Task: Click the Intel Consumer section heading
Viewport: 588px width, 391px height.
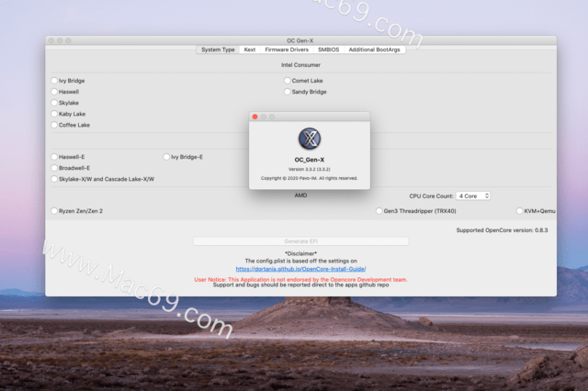Action: coord(300,65)
